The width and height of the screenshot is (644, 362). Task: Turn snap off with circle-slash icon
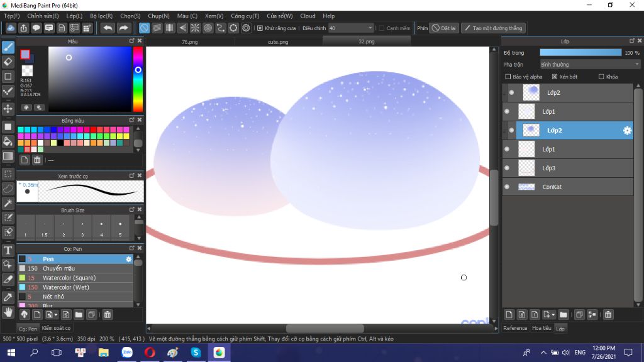[x=144, y=28]
